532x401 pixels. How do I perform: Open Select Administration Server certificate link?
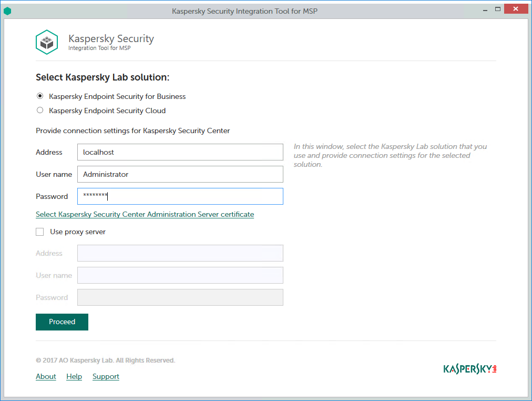point(145,214)
